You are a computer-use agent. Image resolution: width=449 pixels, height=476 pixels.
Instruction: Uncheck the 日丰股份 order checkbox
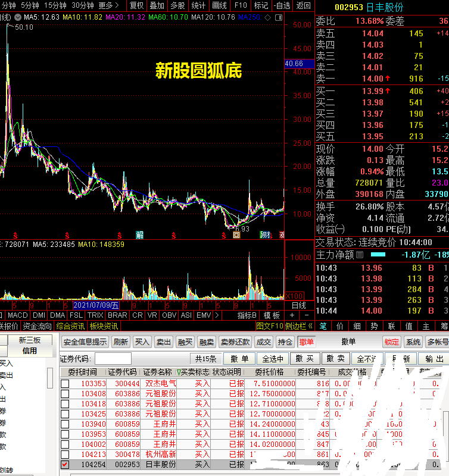[65, 465]
